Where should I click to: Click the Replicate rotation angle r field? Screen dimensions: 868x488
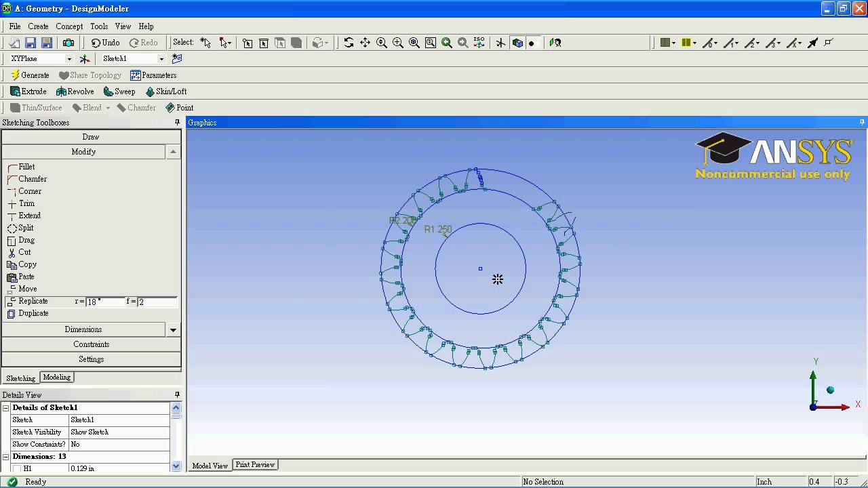tap(105, 302)
